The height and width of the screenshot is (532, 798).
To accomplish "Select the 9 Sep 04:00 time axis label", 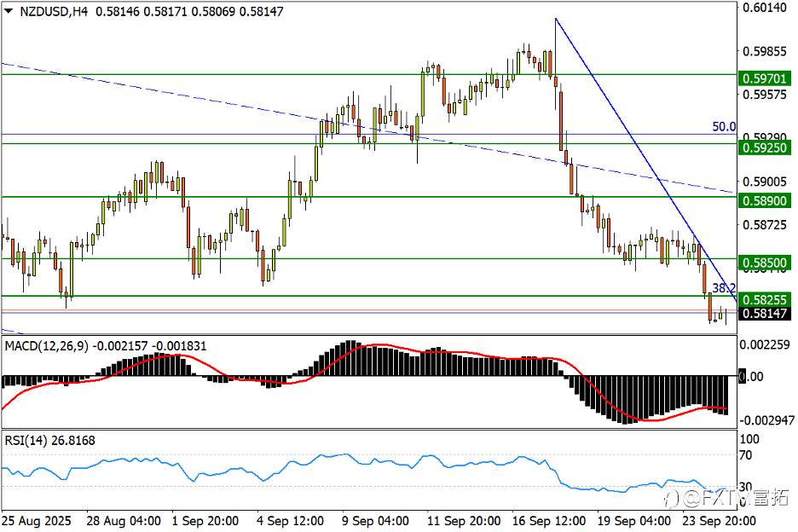I will click(x=375, y=521).
